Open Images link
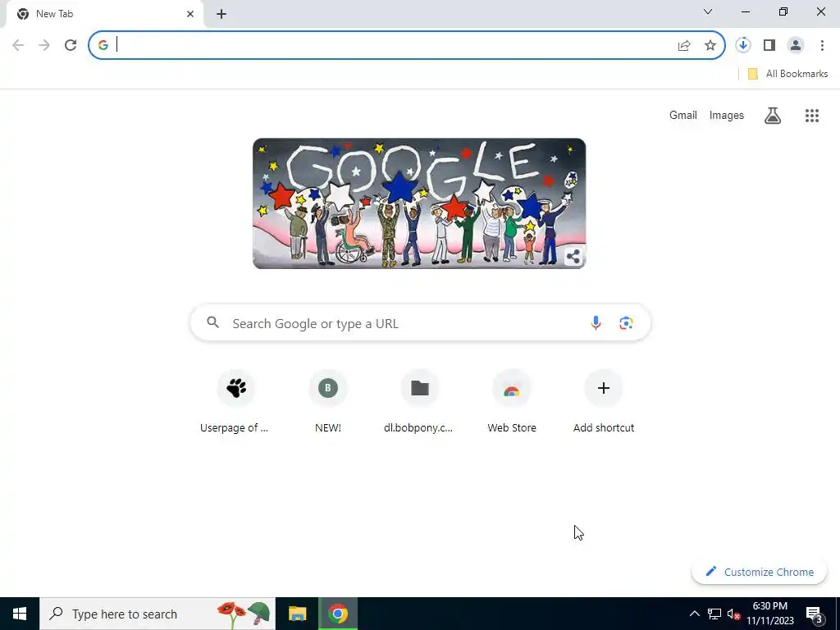The height and width of the screenshot is (630, 840). (727, 115)
